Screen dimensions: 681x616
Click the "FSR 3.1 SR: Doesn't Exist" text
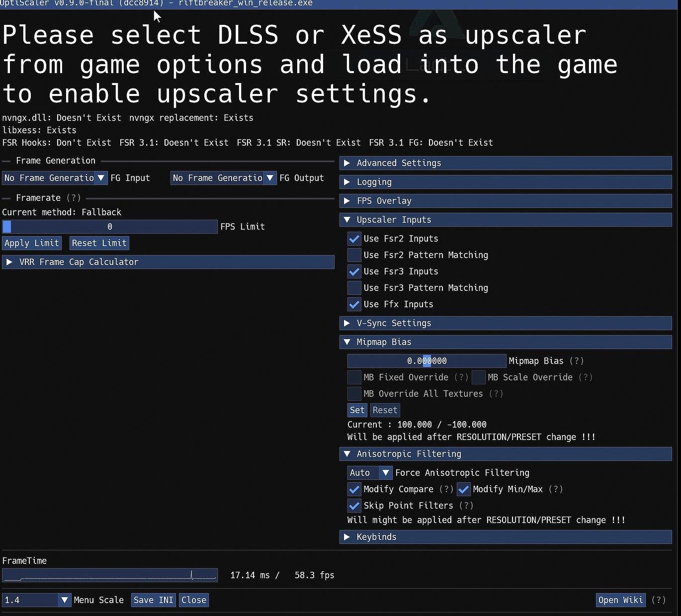(x=299, y=143)
